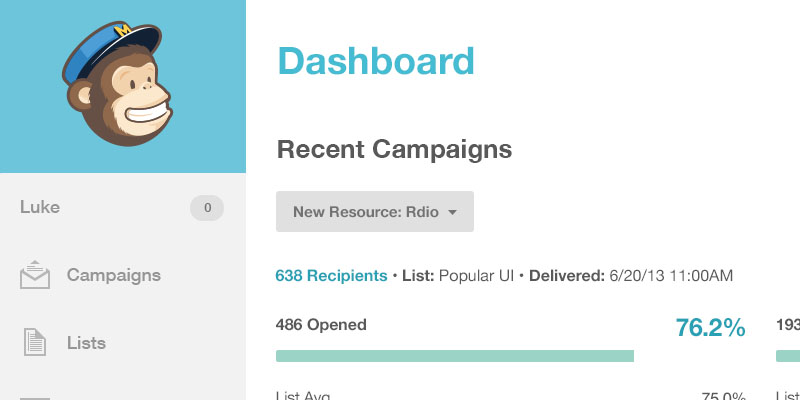Click the Campaigns envelope icon
Screen dimensions: 800x400
tap(35, 275)
